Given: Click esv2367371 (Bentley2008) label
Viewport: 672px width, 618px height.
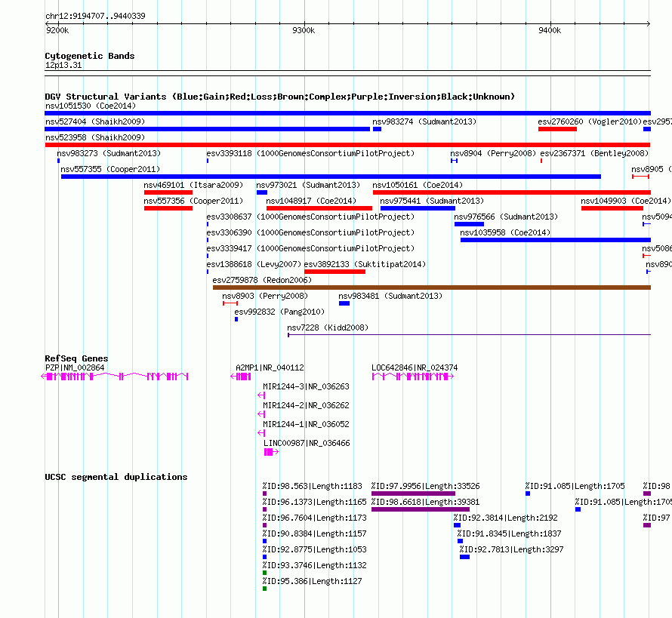Looking at the screenshot, I should [x=594, y=153].
